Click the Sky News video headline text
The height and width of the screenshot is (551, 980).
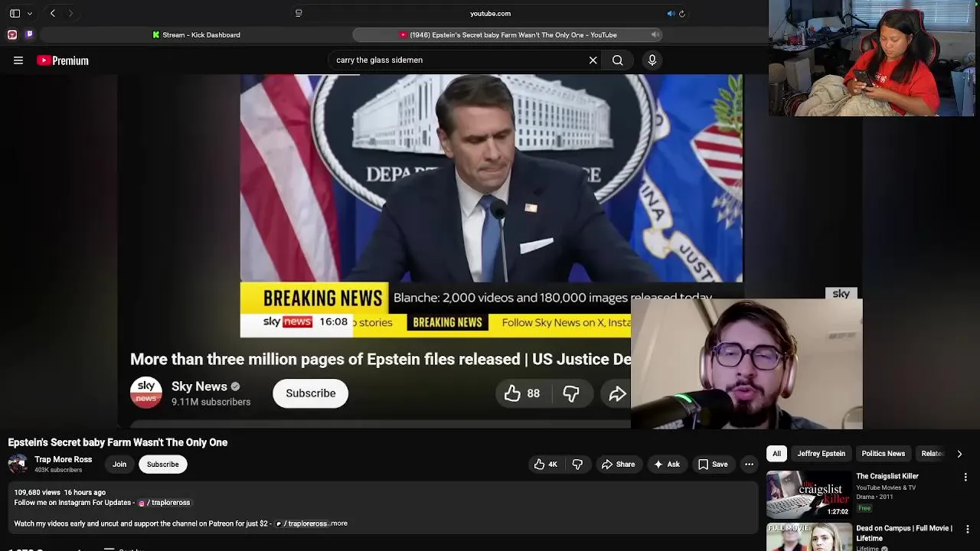381,359
